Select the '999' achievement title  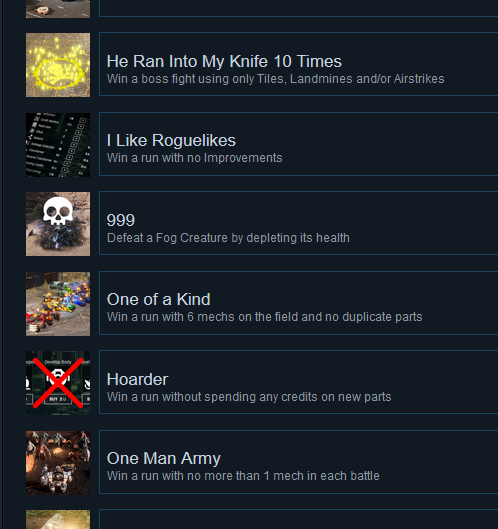pyautogui.click(x=121, y=220)
